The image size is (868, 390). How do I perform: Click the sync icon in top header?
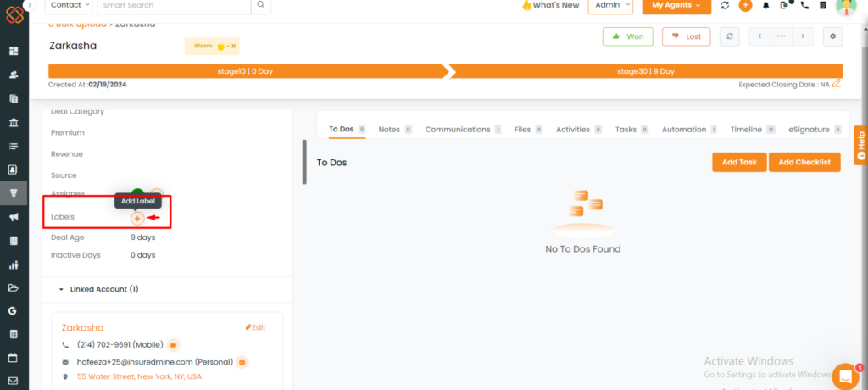(726, 5)
